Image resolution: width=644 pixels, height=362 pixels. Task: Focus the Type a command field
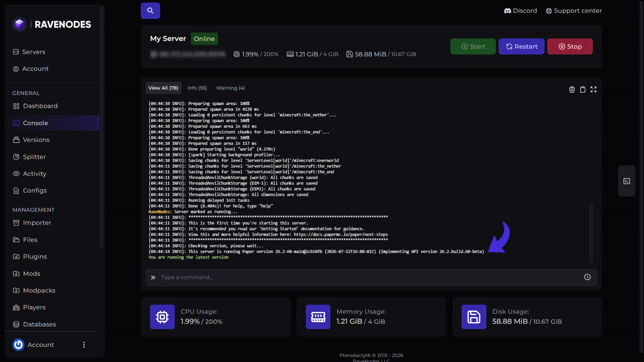click(x=371, y=277)
